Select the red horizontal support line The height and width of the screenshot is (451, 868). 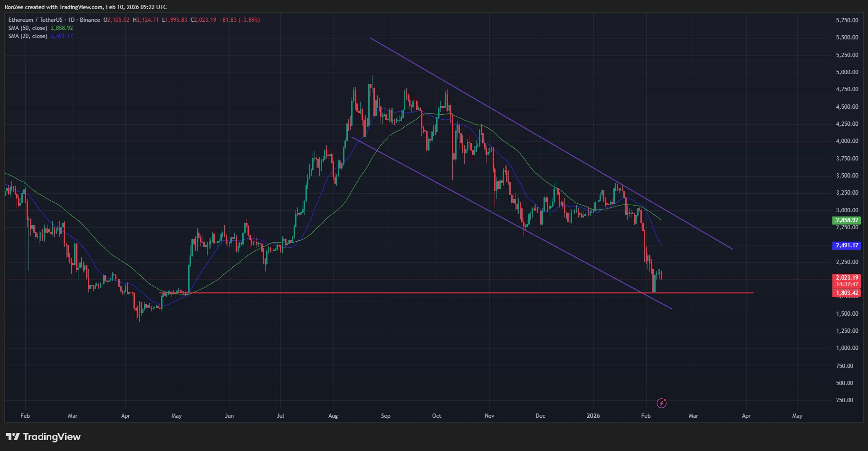click(475, 293)
